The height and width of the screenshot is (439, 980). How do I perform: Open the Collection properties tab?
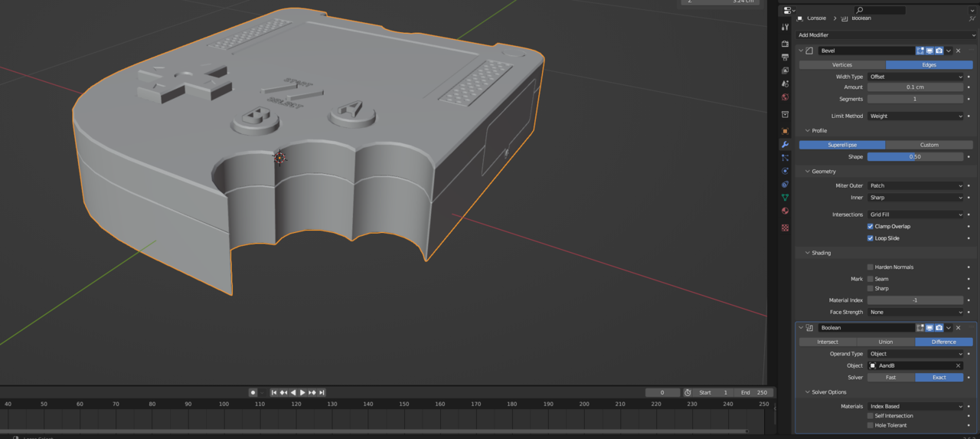785,114
